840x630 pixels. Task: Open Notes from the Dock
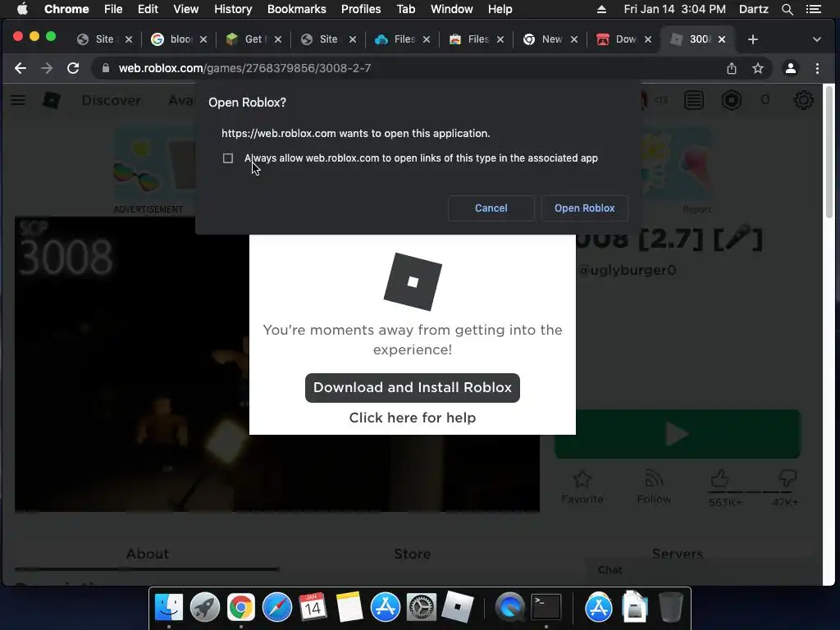point(349,608)
